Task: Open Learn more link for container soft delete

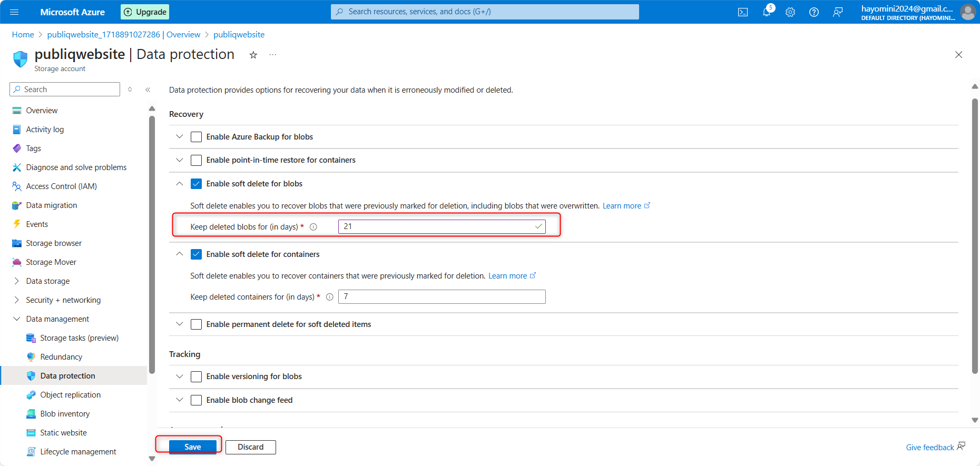Action: 512,276
